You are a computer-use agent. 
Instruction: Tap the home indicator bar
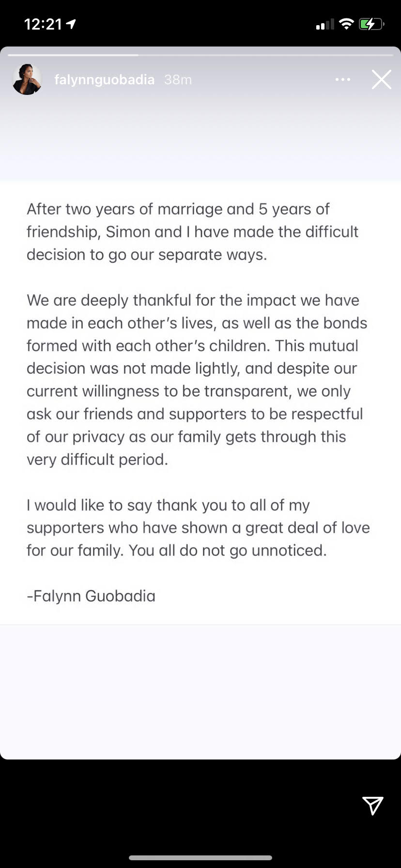[x=200, y=858]
